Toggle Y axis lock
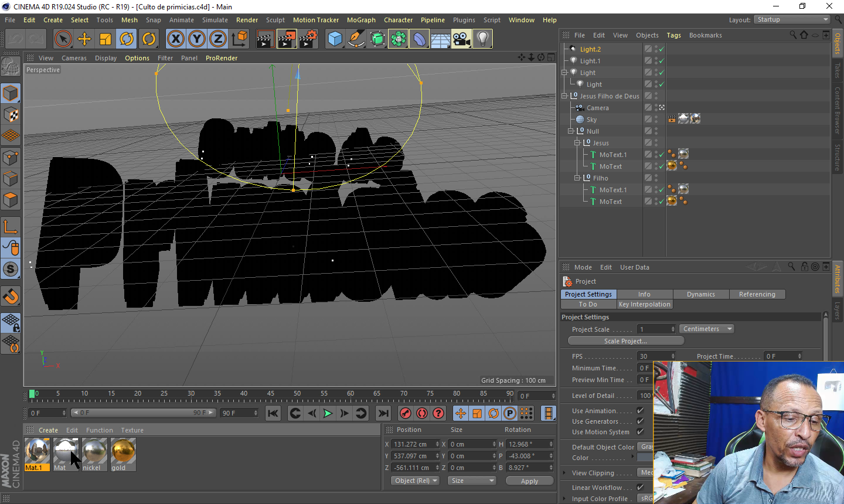Viewport: 844px width, 504px height. pyautogui.click(x=197, y=39)
